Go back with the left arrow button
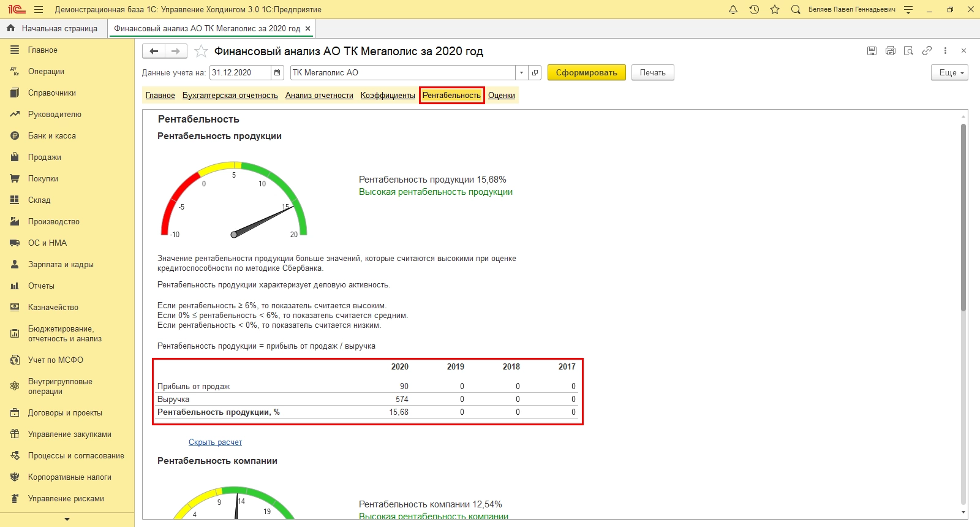This screenshot has width=980, height=527. coord(154,51)
